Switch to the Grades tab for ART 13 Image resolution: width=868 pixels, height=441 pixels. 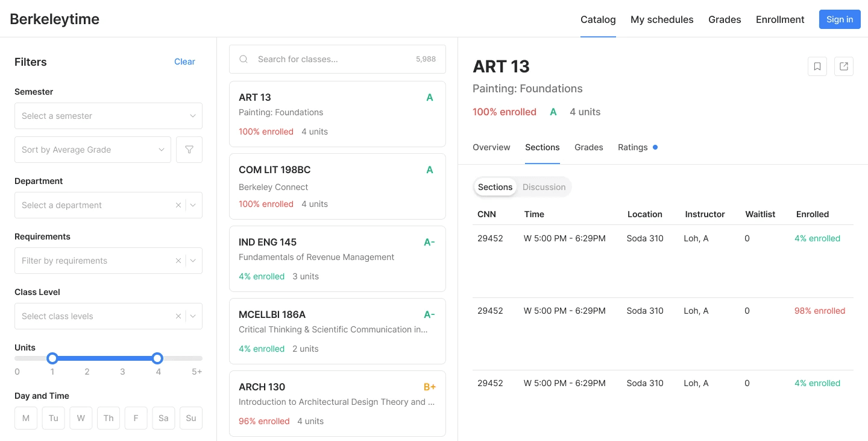click(589, 147)
